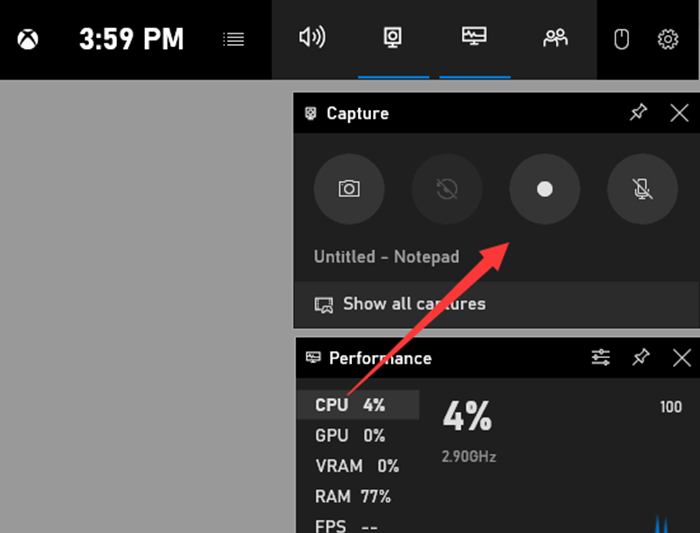The image size is (700, 533).
Task: Start recording with the record button
Action: click(545, 189)
